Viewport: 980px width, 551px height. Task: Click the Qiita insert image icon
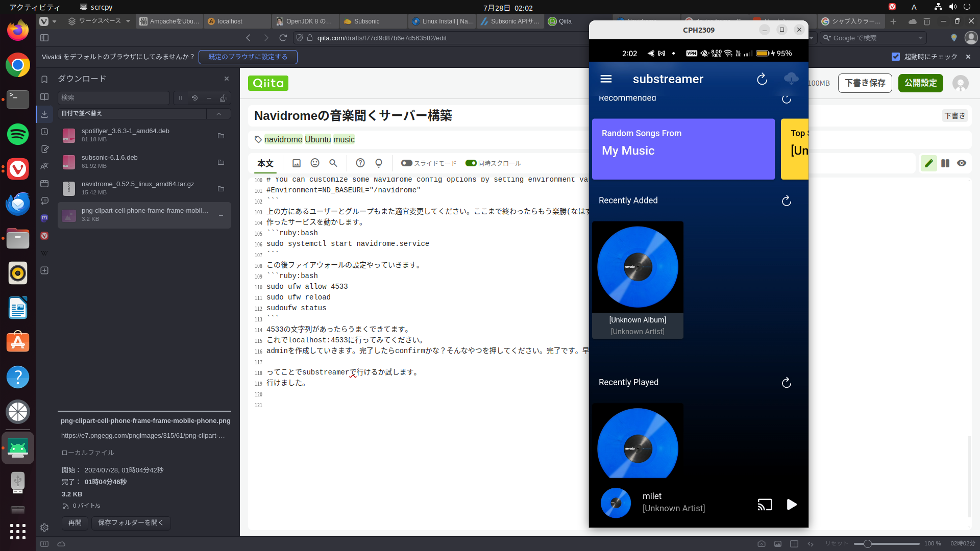tap(297, 163)
